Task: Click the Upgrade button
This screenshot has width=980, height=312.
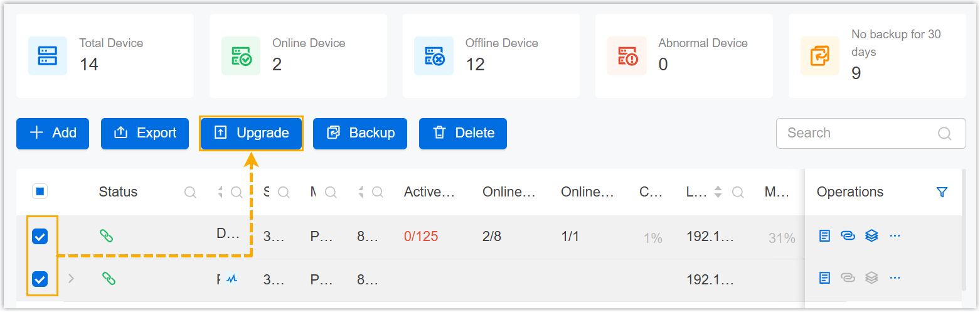Action: 252,133
